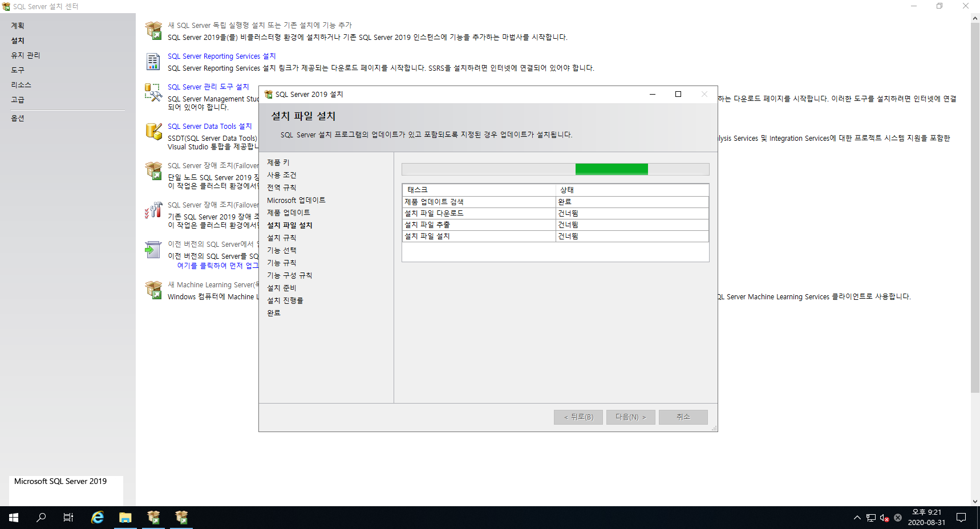The width and height of the screenshot is (980, 529).
Task: Click the 기능 선택 step
Action: coord(282,250)
